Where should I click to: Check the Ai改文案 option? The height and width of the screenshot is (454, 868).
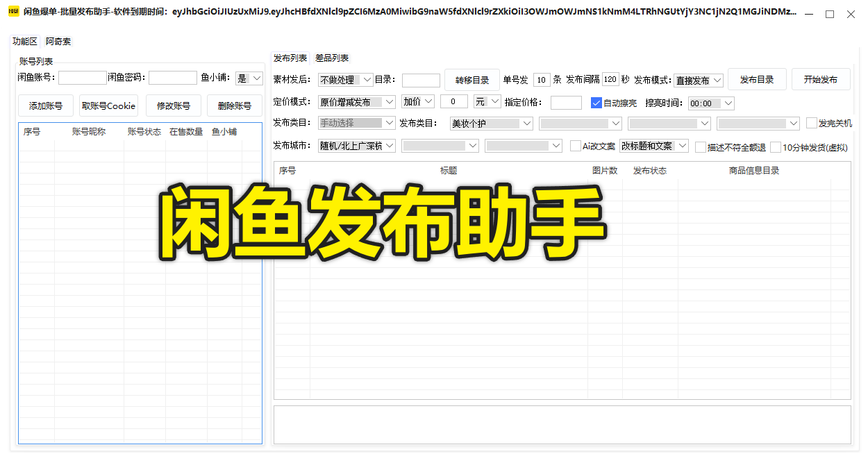coord(575,146)
